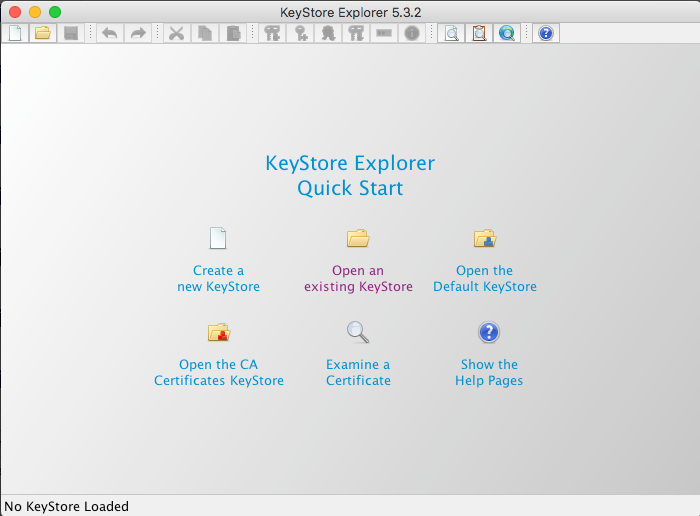This screenshot has height=516, width=700.
Task: Click the Import Key Pair toolbar icon
Action: (x=356, y=33)
